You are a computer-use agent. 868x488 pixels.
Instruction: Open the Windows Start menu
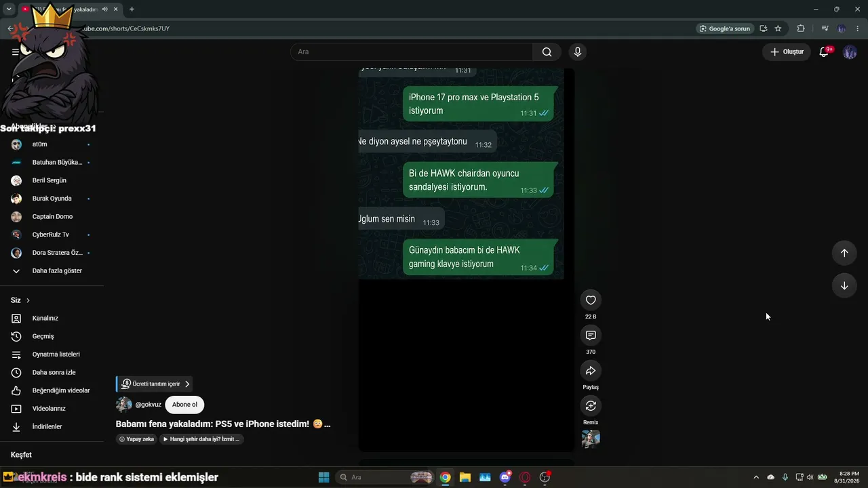click(x=323, y=477)
